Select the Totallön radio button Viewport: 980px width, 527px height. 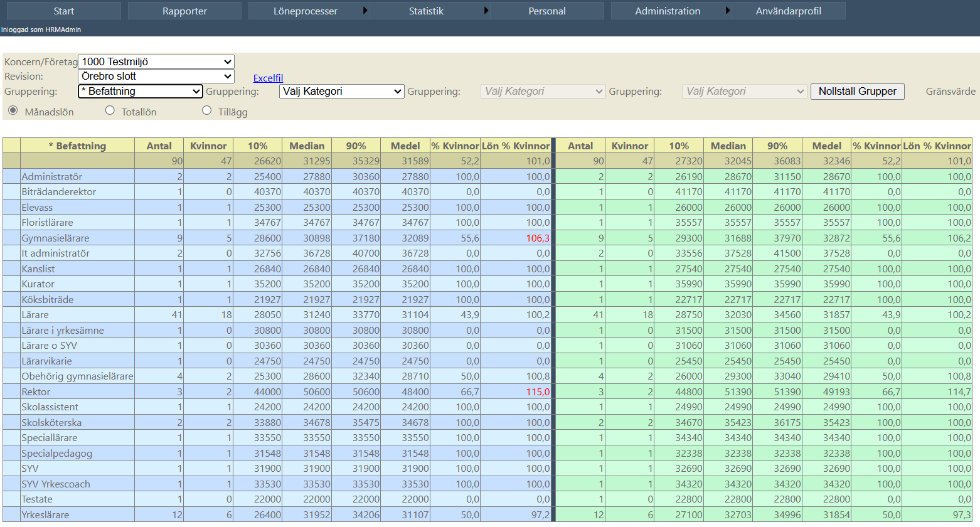110,110
